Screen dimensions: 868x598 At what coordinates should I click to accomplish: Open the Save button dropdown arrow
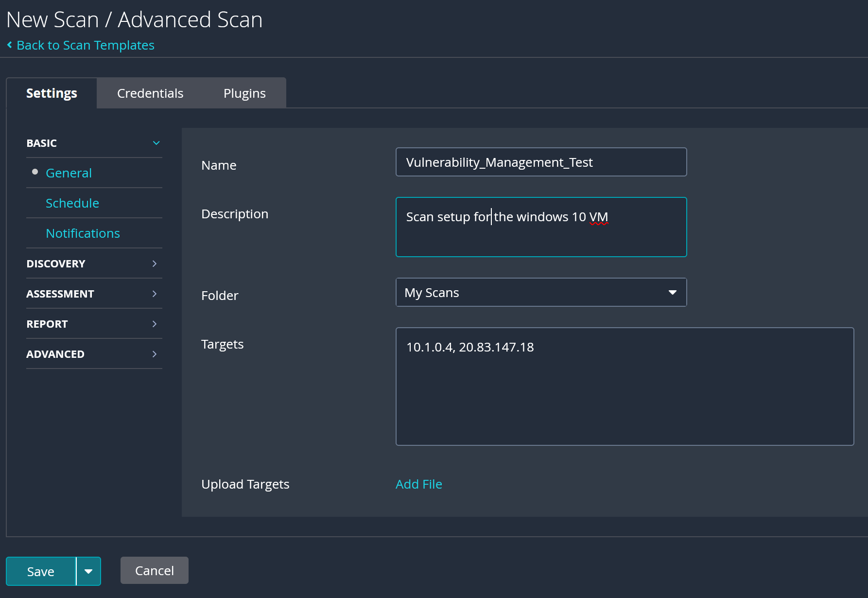click(88, 571)
